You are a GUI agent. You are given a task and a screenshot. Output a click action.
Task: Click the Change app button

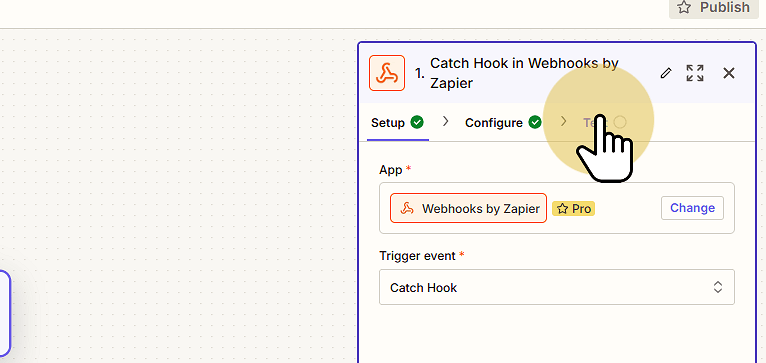click(692, 208)
